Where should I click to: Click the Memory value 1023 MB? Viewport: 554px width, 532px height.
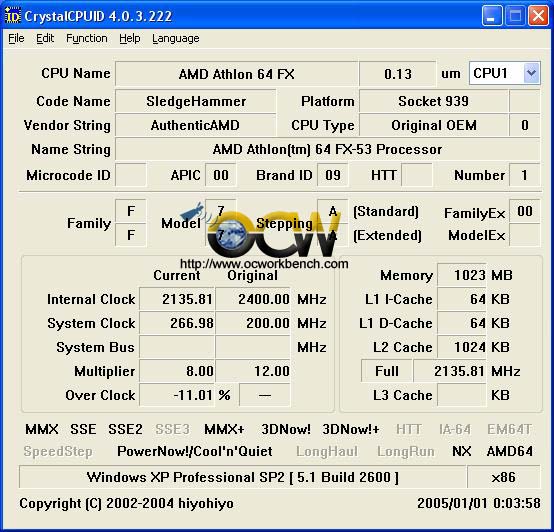462,275
